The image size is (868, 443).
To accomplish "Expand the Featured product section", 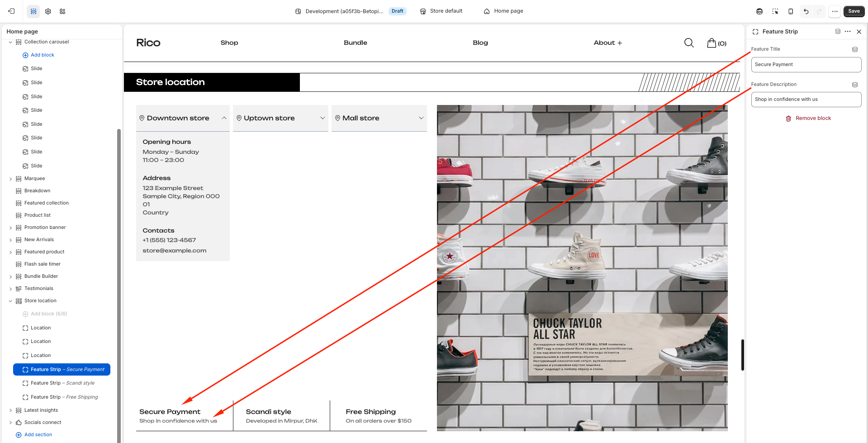I will [x=10, y=252].
